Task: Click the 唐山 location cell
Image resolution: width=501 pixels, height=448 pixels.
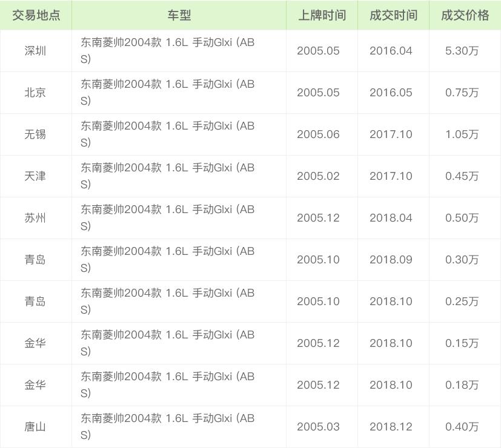Action: [x=35, y=427]
